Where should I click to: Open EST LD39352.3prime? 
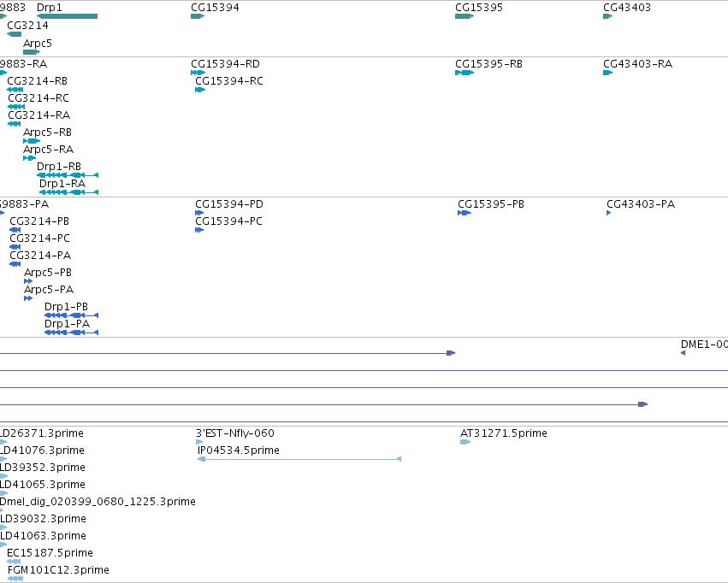(43, 468)
